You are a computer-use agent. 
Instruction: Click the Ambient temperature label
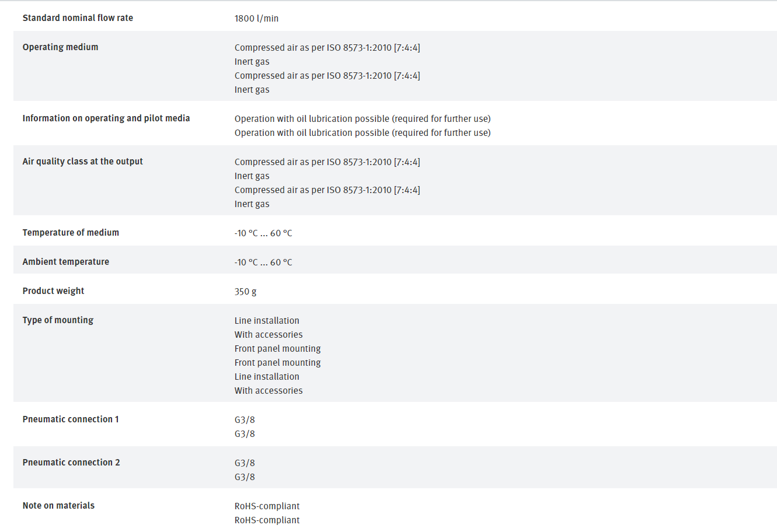tap(65, 262)
